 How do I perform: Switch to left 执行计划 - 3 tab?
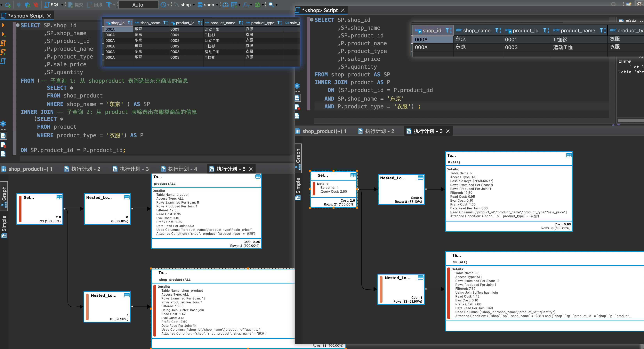pyautogui.click(x=131, y=169)
